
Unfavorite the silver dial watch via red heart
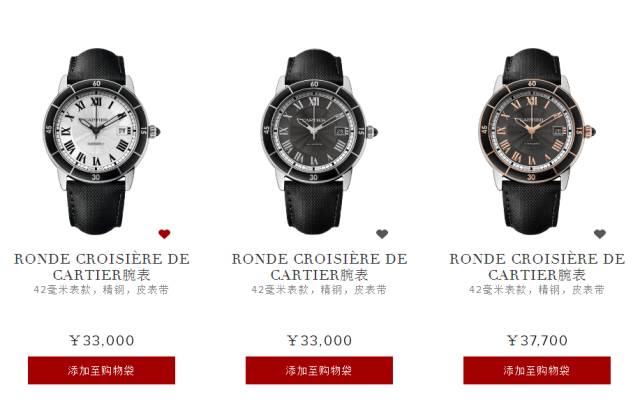pyautogui.click(x=164, y=234)
